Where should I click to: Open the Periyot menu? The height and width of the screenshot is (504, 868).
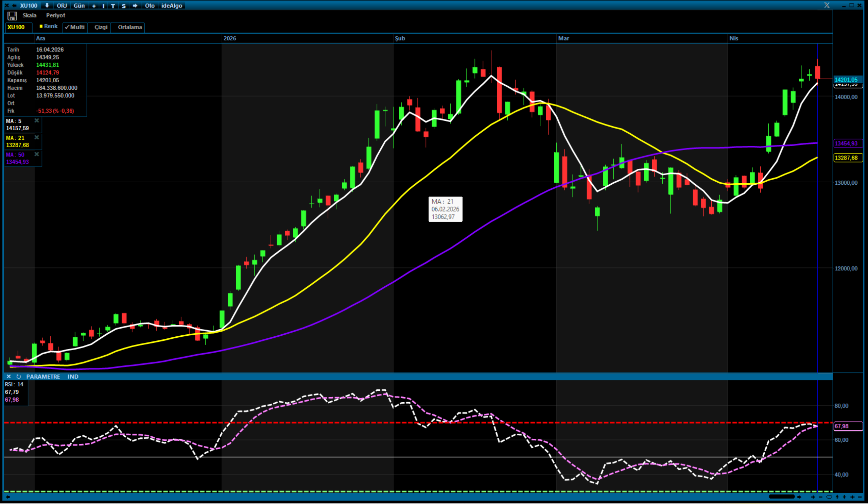coord(55,16)
